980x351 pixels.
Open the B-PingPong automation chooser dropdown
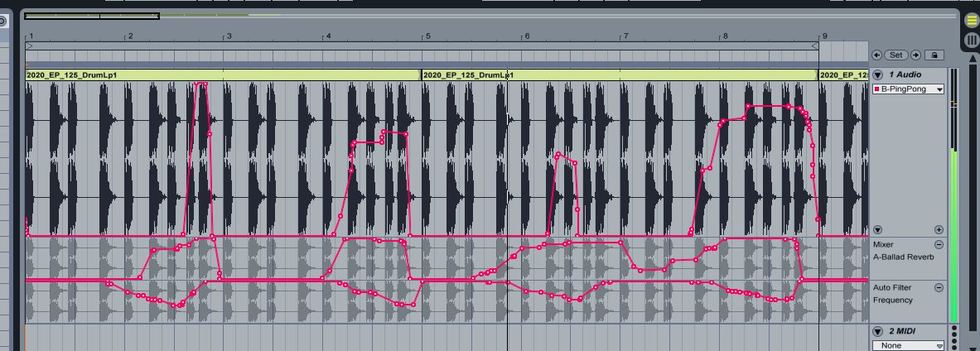coord(908,89)
